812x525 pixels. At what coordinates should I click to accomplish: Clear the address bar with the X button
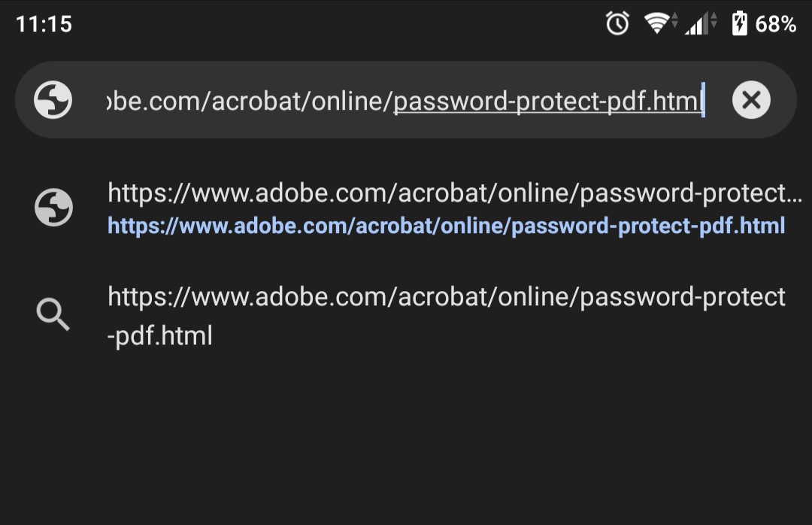751,100
